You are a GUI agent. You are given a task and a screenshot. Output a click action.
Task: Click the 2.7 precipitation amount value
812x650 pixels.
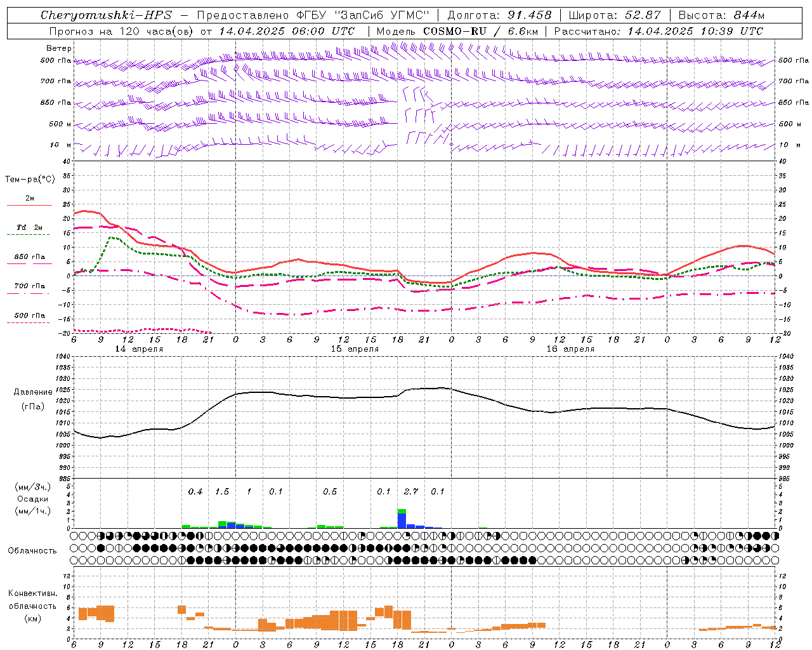pyautogui.click(x=410, y=491)
